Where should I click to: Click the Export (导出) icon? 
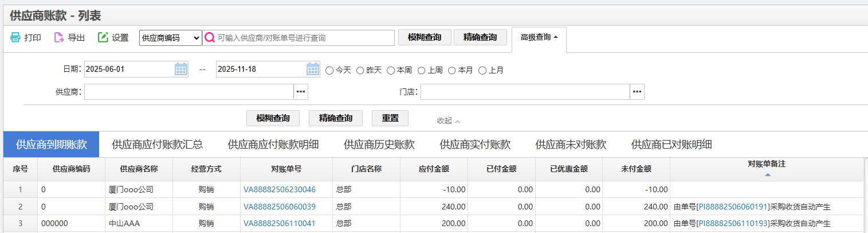point(59,38)
